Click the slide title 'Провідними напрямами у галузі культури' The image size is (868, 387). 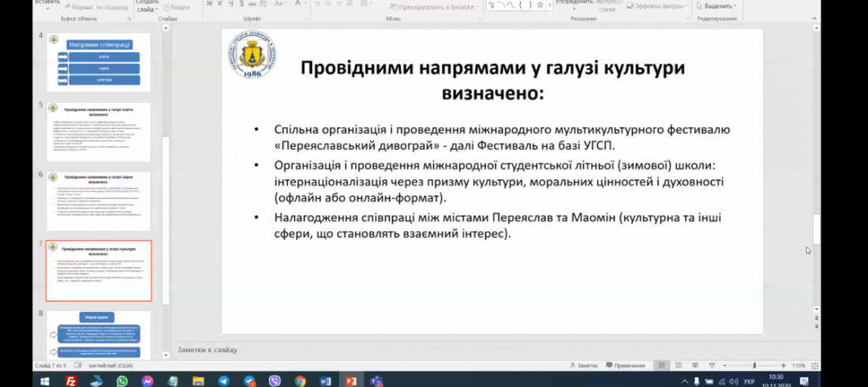tap(492, 80)
